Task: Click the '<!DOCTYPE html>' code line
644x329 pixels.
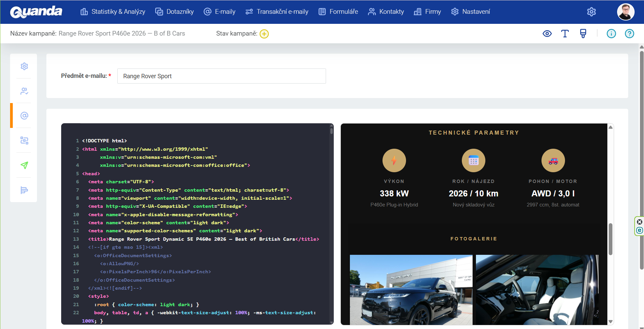Action: pos(105,141)
